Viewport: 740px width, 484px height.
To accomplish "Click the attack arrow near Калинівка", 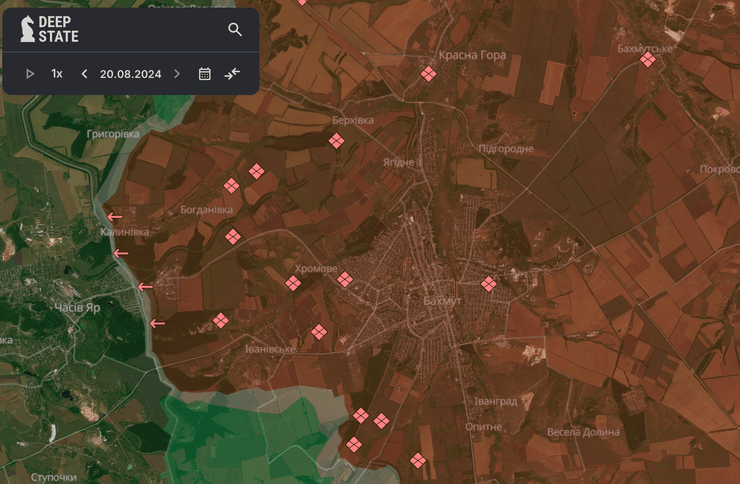I will point(116,217).
